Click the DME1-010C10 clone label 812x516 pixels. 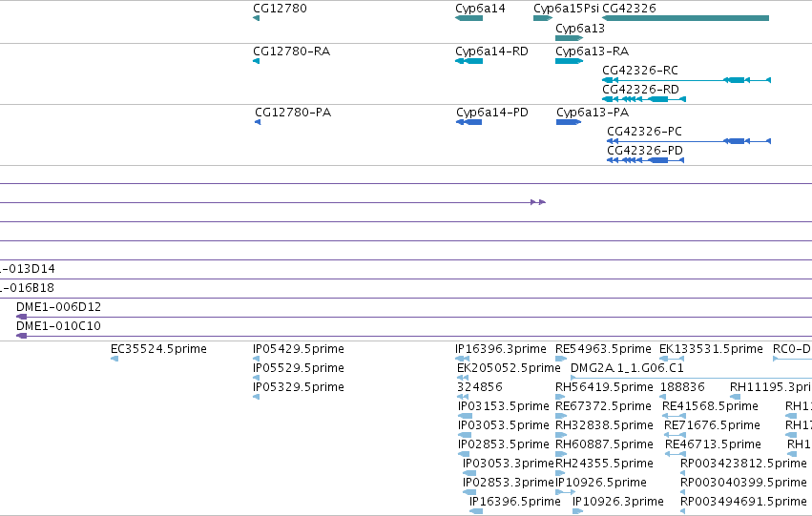click(x=58, y=326)
